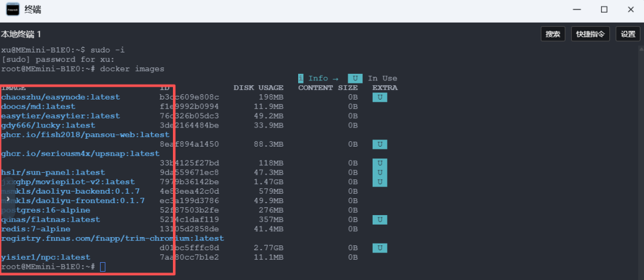Click ghcr.io/fish2018/pansou-web:latest text
Image resolution: width=644 pixels, height=280 pixels.
coord(85,135)
